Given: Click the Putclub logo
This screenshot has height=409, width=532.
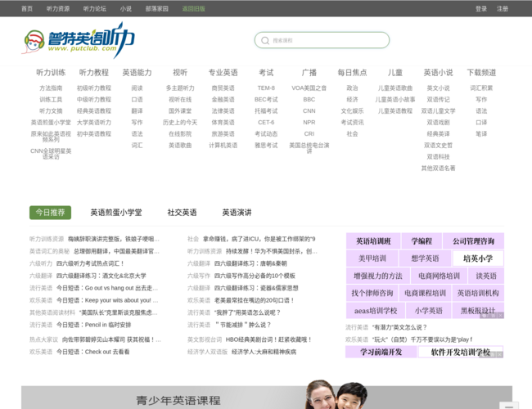Looking at the screenshot, I should tap(79, 40).
